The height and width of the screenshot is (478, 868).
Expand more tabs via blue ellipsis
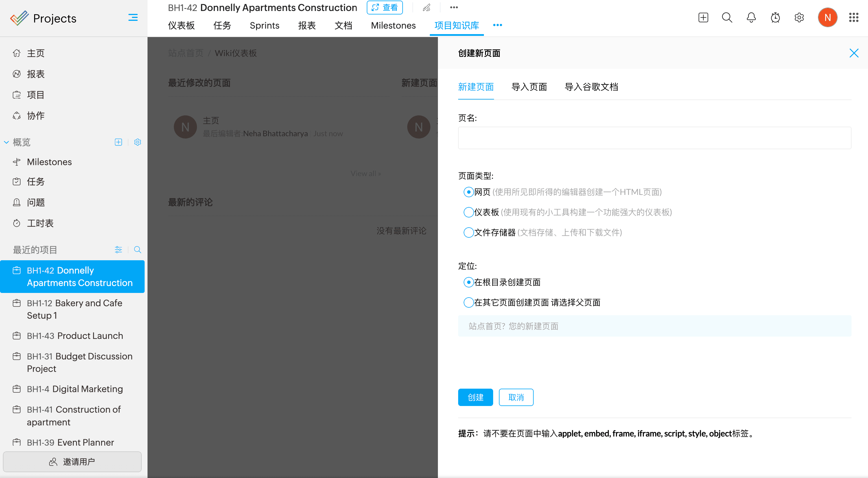(x=497, y=25)
